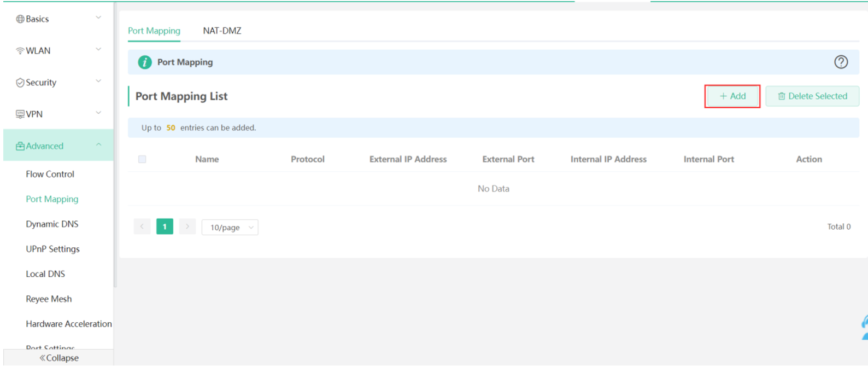Viewport: 868px width, 366px height.
Task: Expand the Basics menu chevron
Action: coord(98,18)
